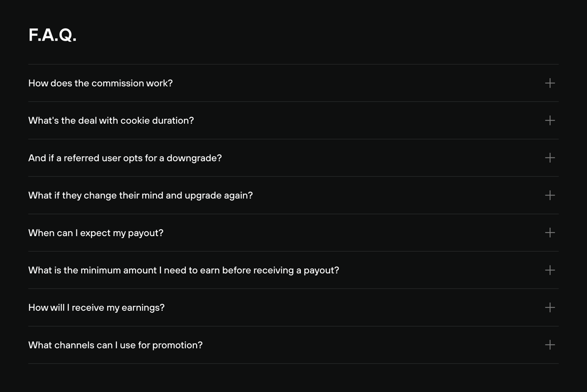Open the downgrade question via plus icon
This screenshot has width=587, height=392.
[x=549, y=158]
